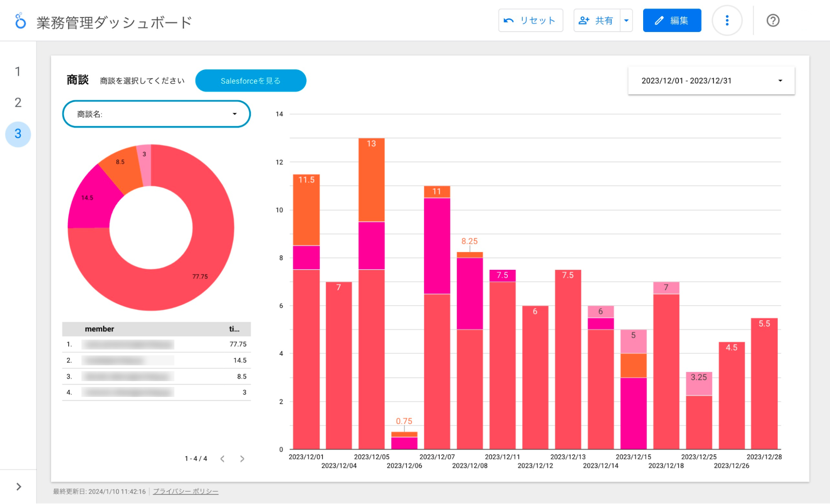Image resolution: width=830 pixels, height=504 pixels.
Task: Click the 共有 share button
Action: tap(597, 21)
